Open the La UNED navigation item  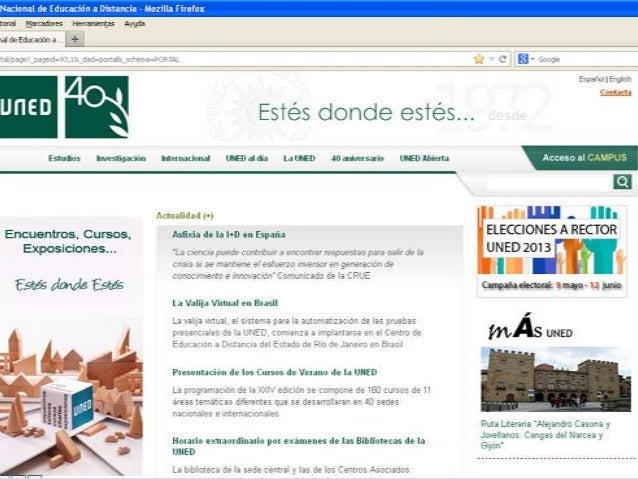click(299, 158)
